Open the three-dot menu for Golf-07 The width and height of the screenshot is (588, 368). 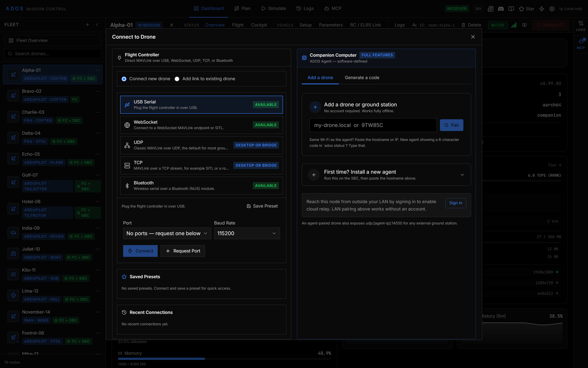click(x=98, y=175)
